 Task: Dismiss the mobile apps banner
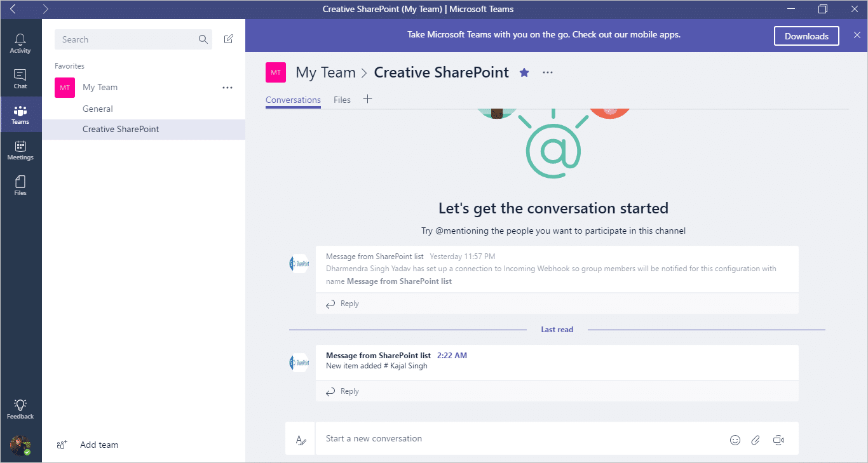(857, 36)
